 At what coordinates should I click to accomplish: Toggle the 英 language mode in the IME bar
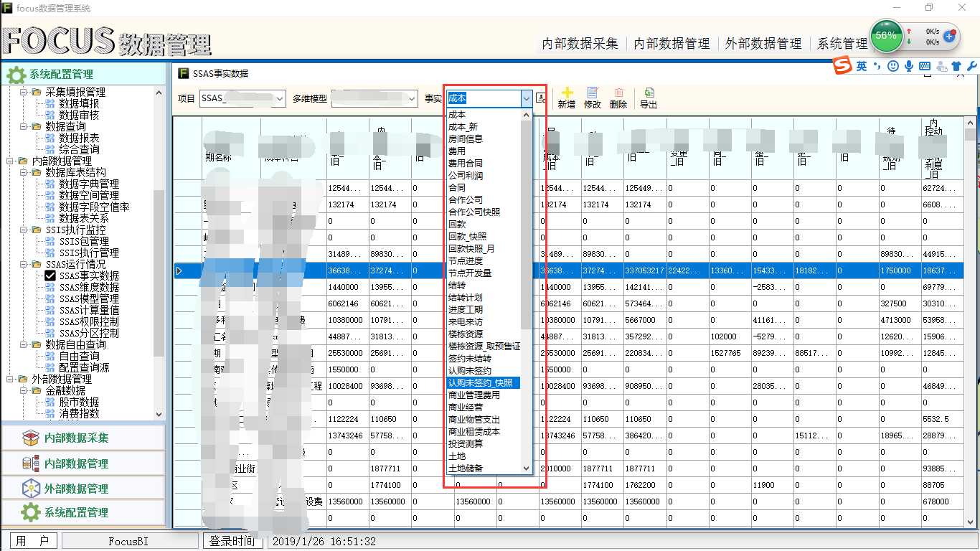point(861,66)
